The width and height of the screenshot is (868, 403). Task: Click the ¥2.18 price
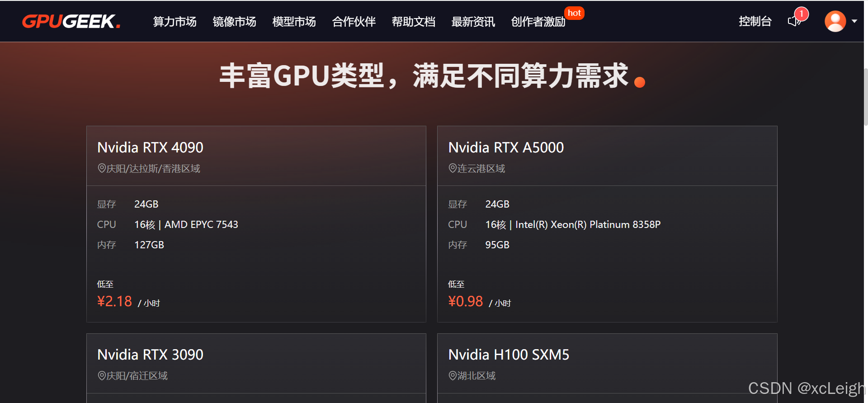114,301
